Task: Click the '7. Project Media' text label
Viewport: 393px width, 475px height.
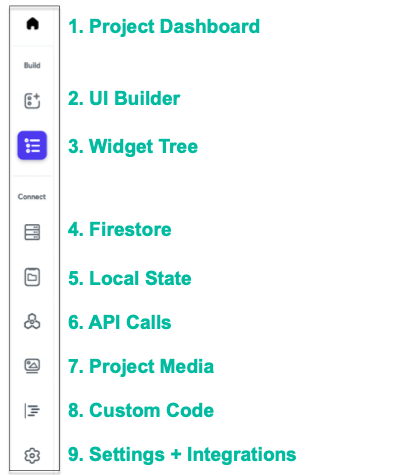Action: click(x=141, y=367)
